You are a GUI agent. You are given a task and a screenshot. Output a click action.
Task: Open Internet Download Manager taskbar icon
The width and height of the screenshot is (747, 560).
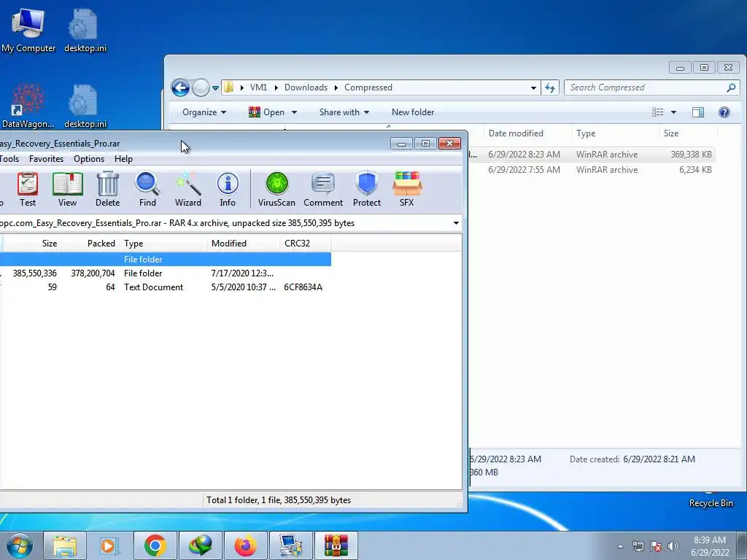coord(201,545)
